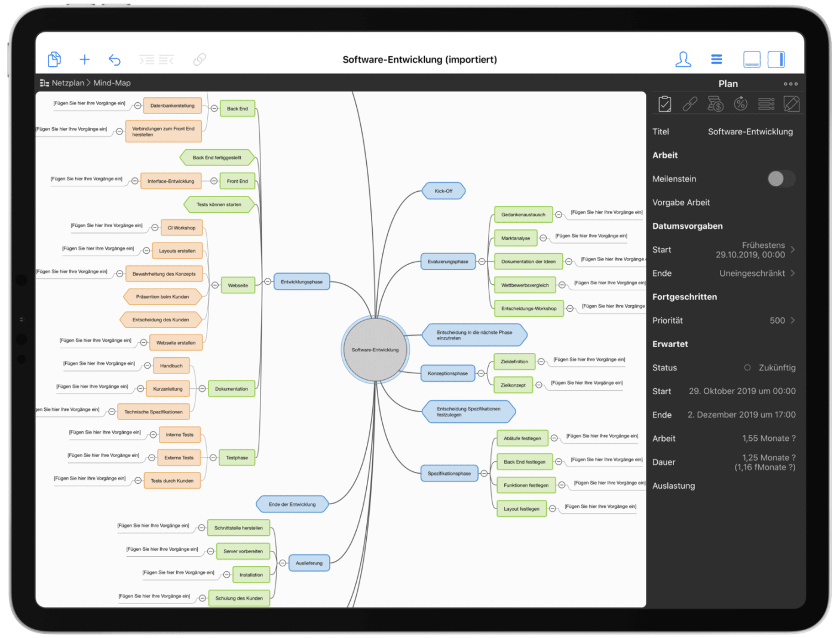This screenshot has height=638, width=840.
Task: Select Back End fertiggestellt milestone
Action: click(x=217, y=158)
